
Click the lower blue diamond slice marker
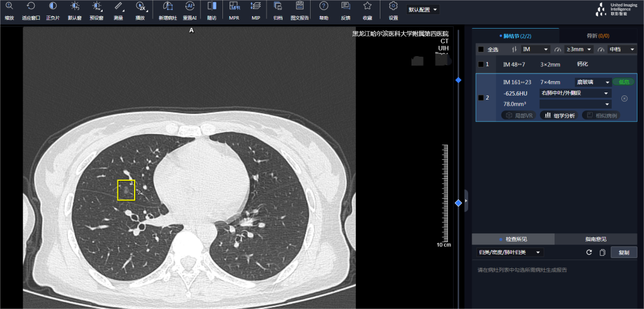tap(459, 203)
